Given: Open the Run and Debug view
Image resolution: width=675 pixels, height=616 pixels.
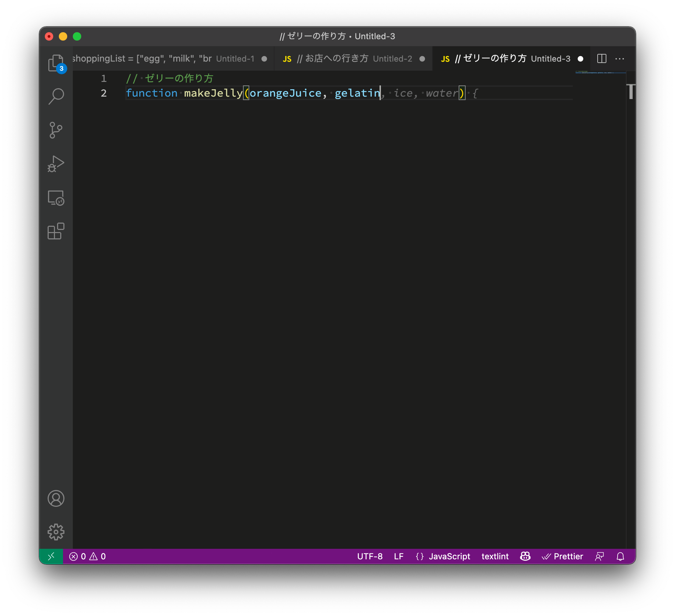Looking at the screenshot, I should (x=56, y=164).
